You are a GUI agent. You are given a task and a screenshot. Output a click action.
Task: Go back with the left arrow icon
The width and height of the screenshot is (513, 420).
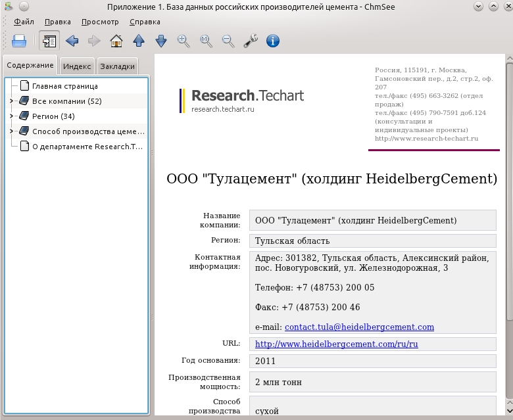tap(72, 41)
